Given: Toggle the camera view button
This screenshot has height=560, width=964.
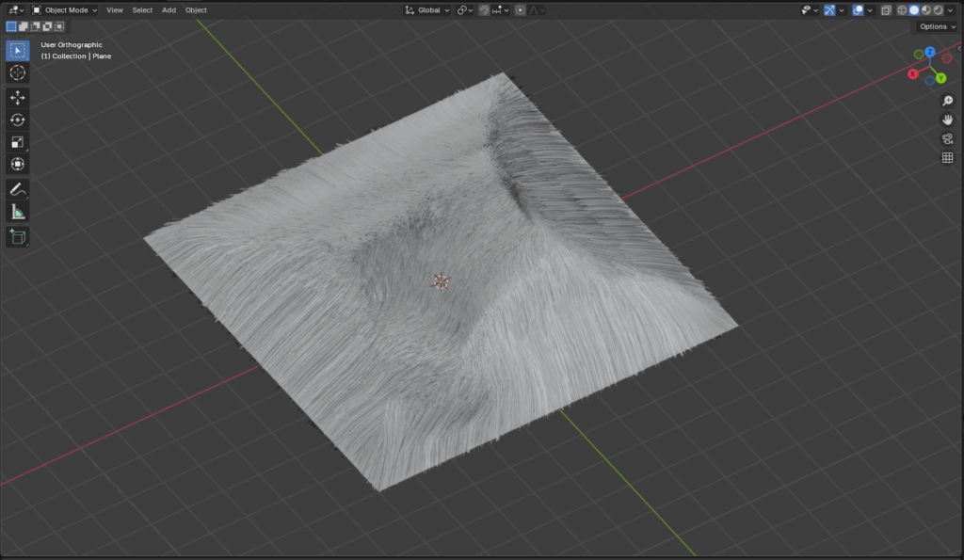Looking at the screenshot, I should [x=947, y=138].
